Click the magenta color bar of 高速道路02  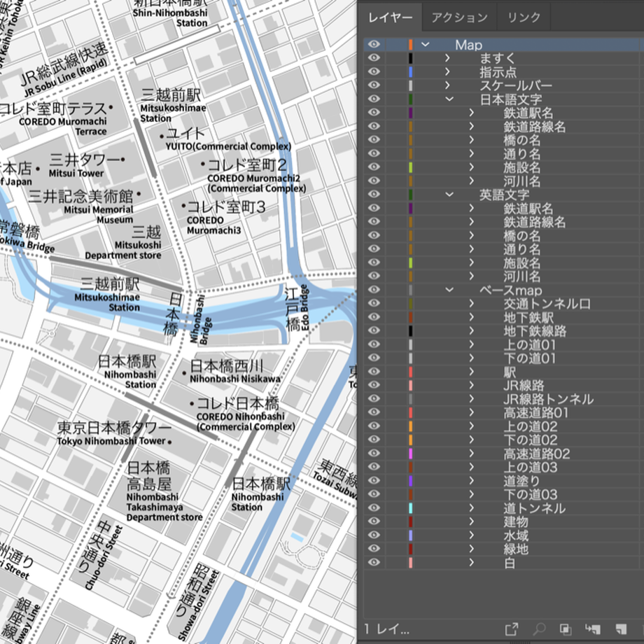click(410, 454)
